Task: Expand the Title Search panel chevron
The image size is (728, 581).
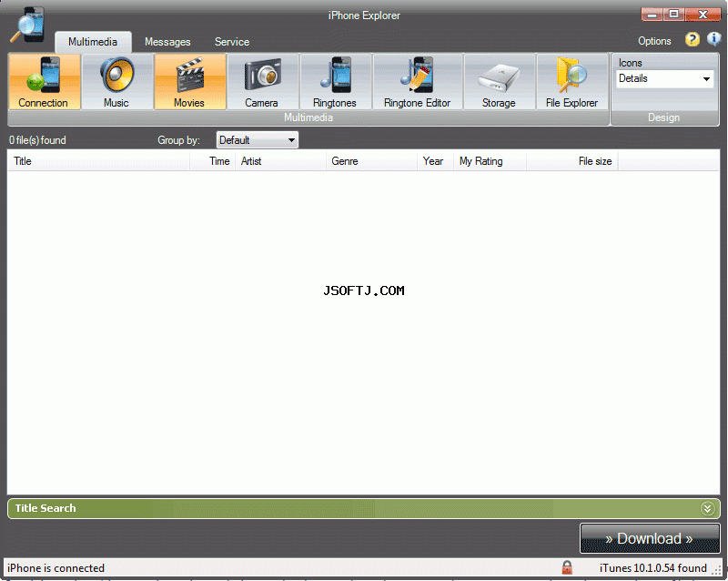Action: pyautogui.click(x=707, y=508)
